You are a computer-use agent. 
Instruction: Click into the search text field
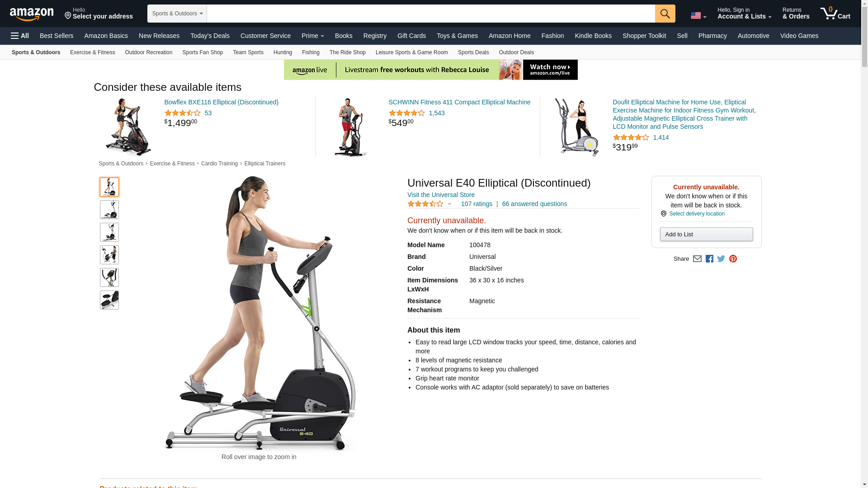point(431,14)
